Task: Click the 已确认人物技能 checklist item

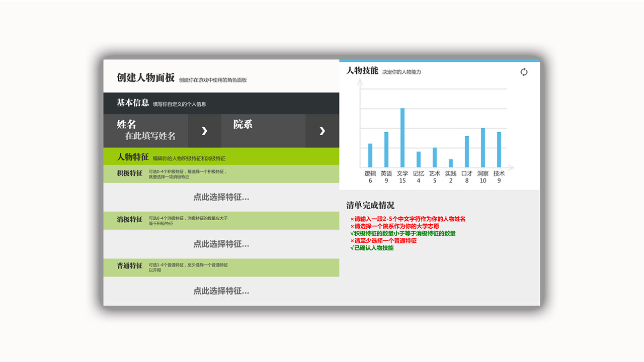Action: 374,248
